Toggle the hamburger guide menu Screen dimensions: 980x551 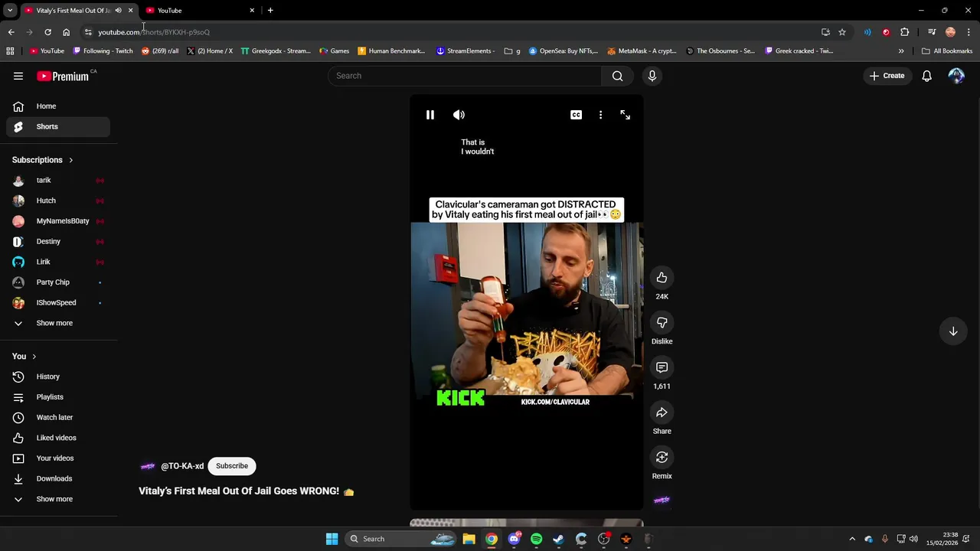pyautogui.click(x=18, y=76)
